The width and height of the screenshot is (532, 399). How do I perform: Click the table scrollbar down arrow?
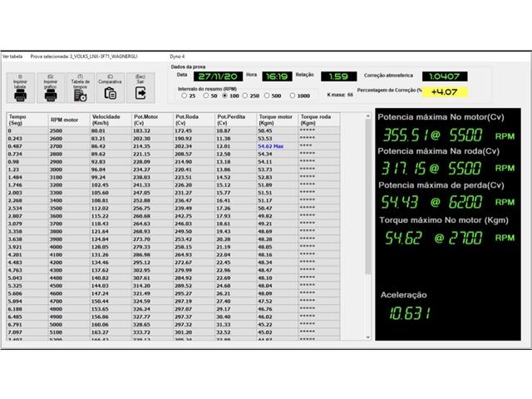click(x=368, y=337)
